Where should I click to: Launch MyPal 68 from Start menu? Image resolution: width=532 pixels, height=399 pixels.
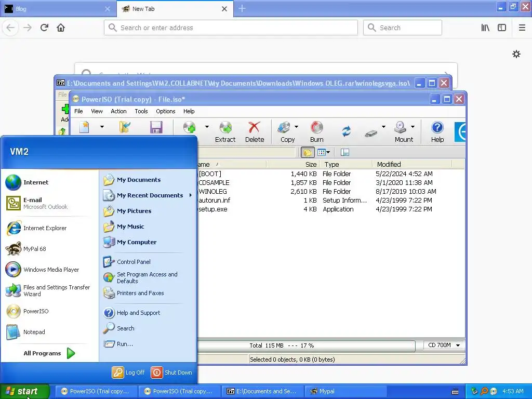point(50,249)
